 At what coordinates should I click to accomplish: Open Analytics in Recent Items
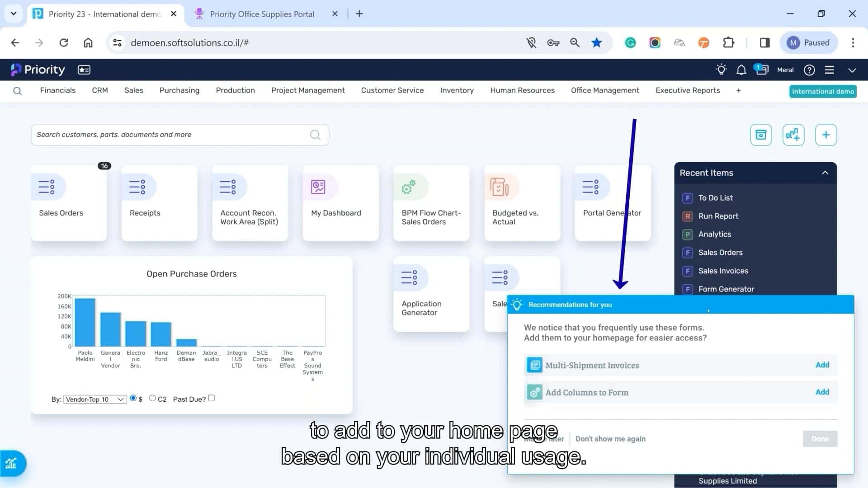(714, 235)
